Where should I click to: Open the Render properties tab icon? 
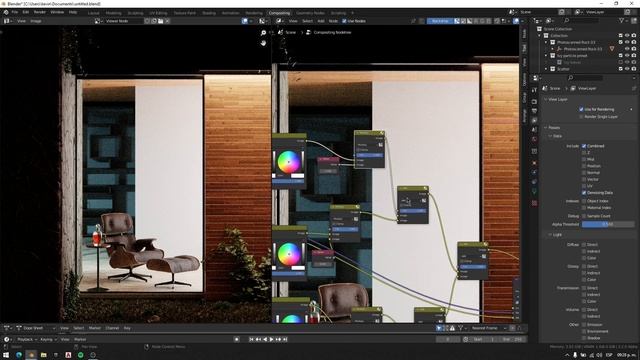point(534,101)
